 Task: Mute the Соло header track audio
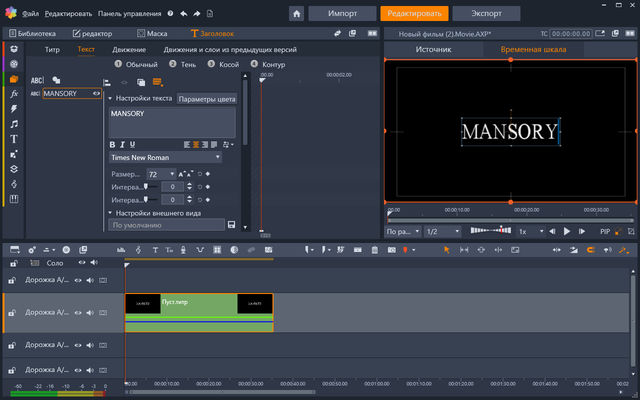click(x=92, y=262)
